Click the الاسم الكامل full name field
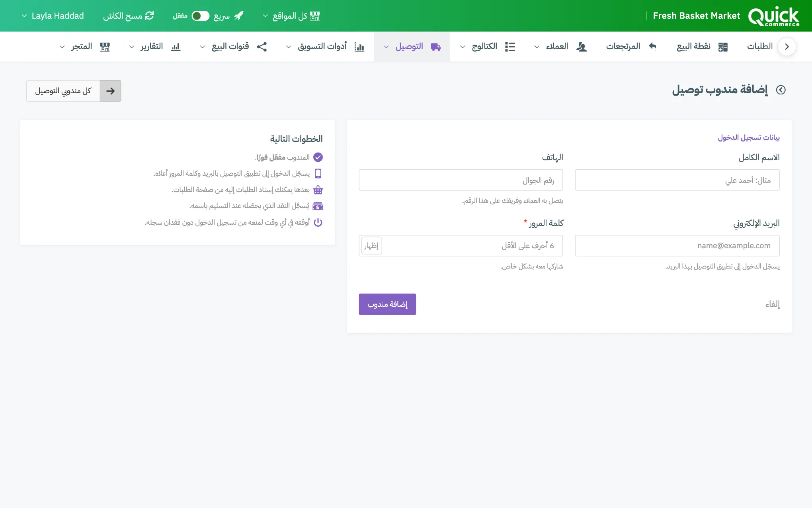The image size is (812, 508). pos(677,180)
